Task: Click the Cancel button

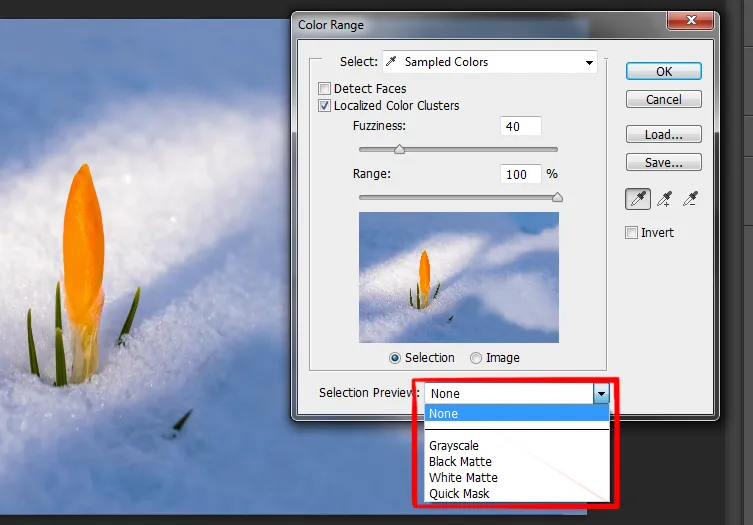Action: click(x=664, y=99)
